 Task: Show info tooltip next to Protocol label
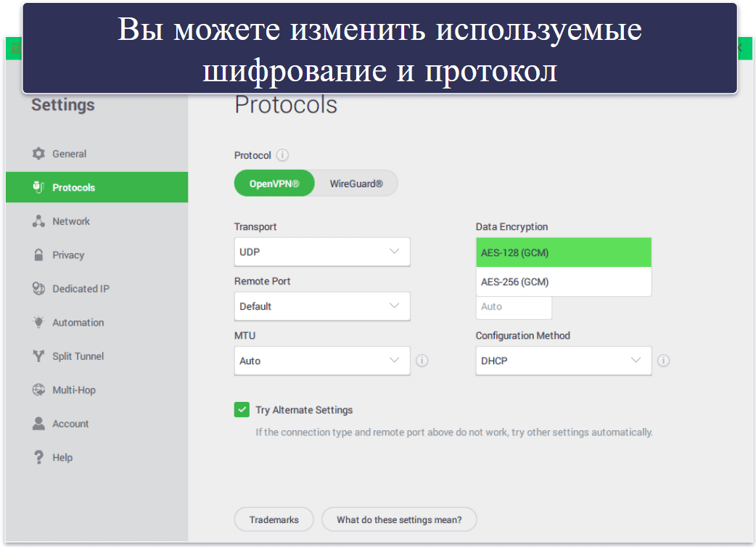click(282, 155)
